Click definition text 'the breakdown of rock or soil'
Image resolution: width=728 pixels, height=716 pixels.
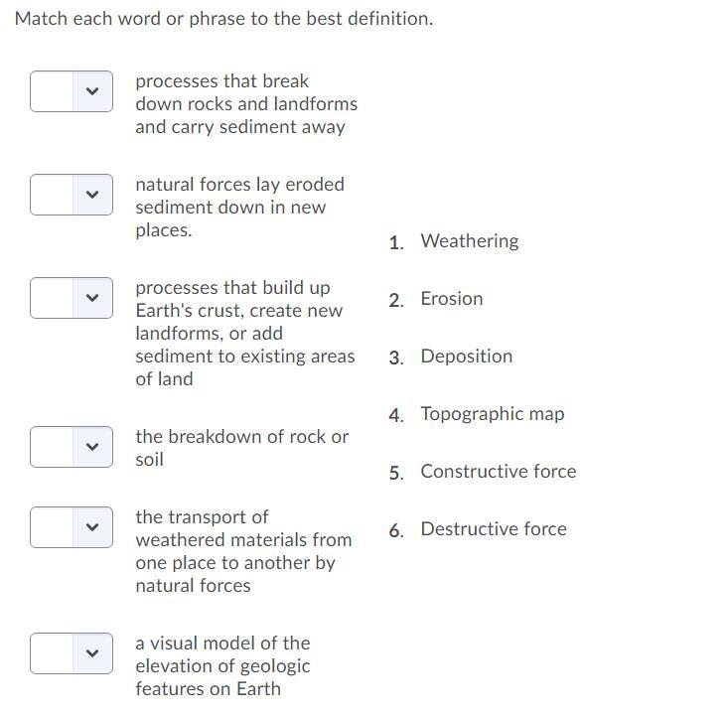tap(241, 448)
